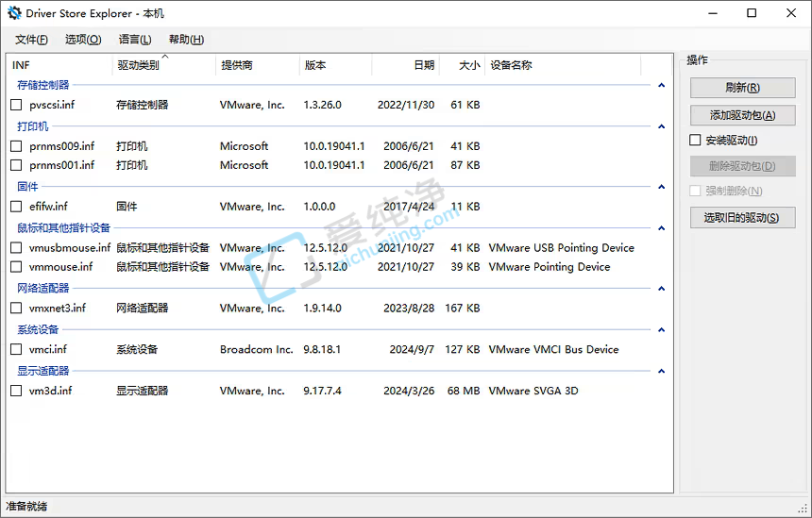This screenshot has height=518, width=812.
Task: Select the vmmouse.inf checkbox
Action: pos(16,266)
